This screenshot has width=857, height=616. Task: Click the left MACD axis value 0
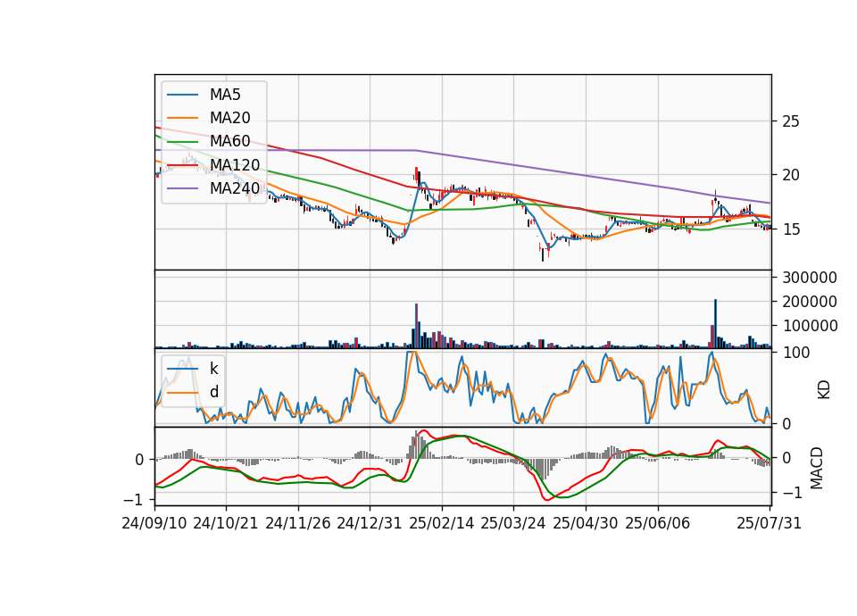click(139, 460)
